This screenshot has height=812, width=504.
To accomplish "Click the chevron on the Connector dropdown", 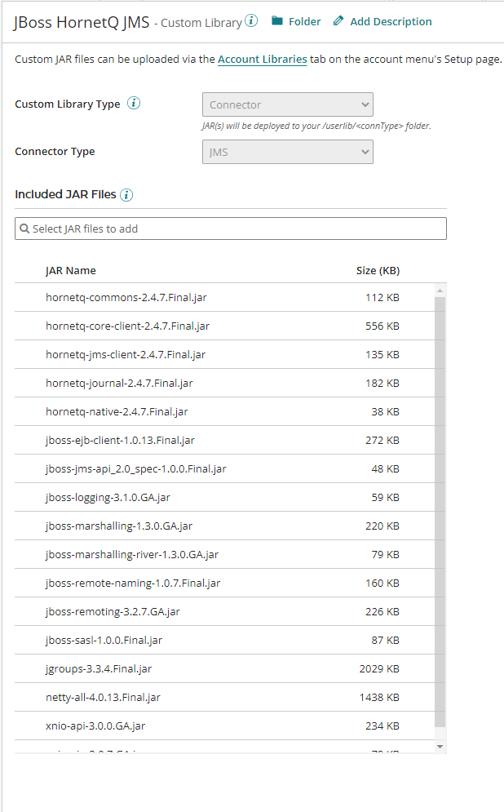I will [x=364, y=104].
